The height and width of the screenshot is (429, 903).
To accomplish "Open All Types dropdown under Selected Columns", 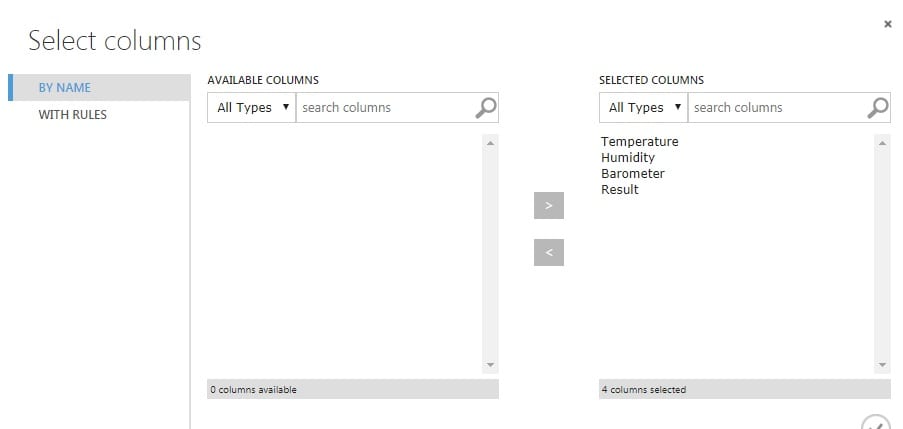I will (x=644, y=107).
